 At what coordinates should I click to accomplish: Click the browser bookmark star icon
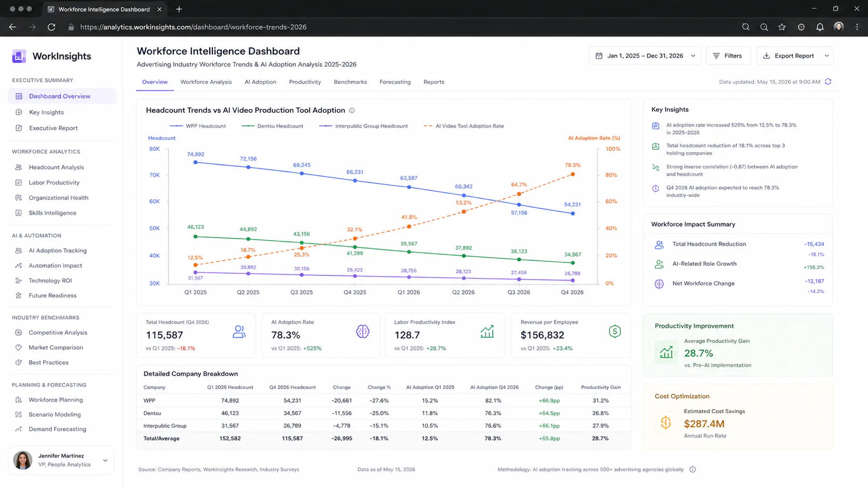[x=782, y=27]
